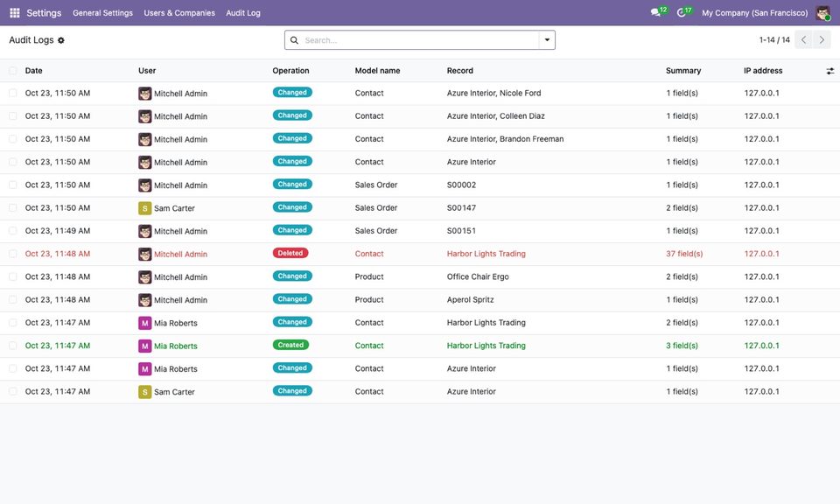Viewport: 840px width, 504px height.
Task: Sort by the Operation column header
Action: 290,71
